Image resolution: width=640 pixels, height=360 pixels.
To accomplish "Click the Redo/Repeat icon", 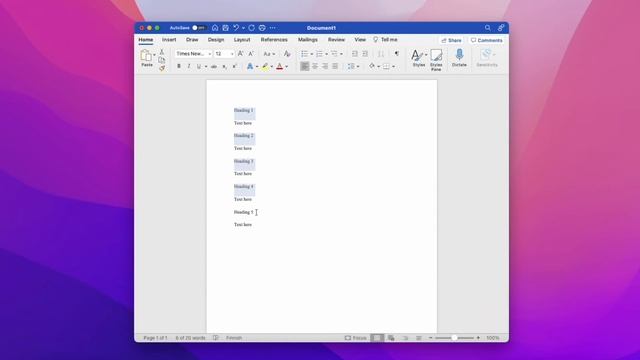I will 251,28.
